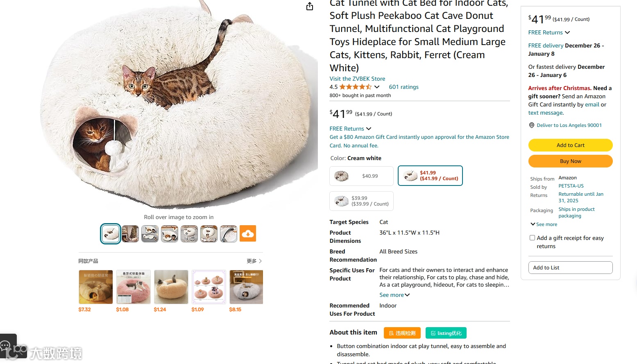Image resolution: width=637 pixels, height=364 pixels.
Task: Click the share icon above product image
Action: (x=310, y=6)
